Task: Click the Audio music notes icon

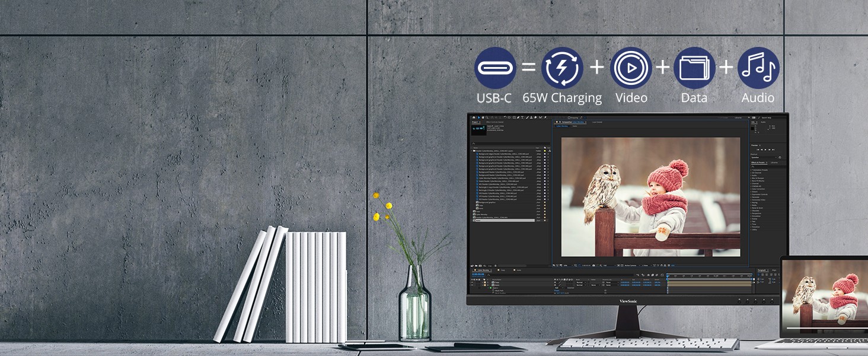Action: [758, 68]
